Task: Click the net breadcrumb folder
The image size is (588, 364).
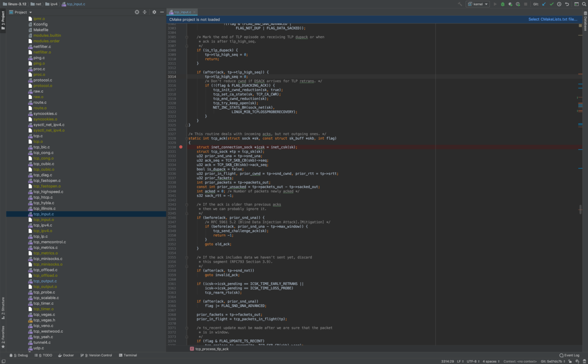Action: click(x=35, y=4)
